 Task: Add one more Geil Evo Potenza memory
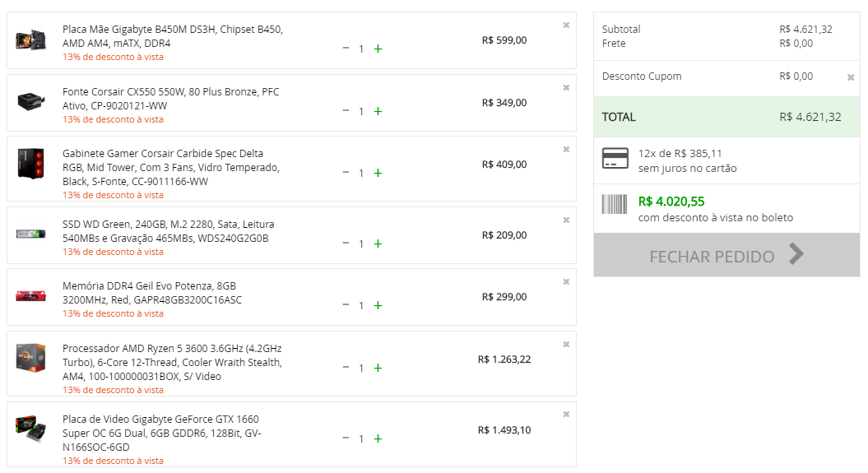tap(378, 305)
